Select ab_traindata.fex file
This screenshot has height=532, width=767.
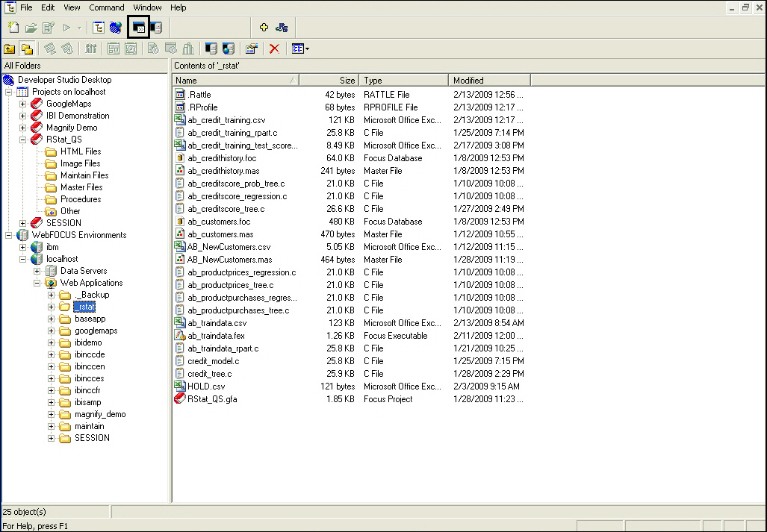[x=216, y=336]
